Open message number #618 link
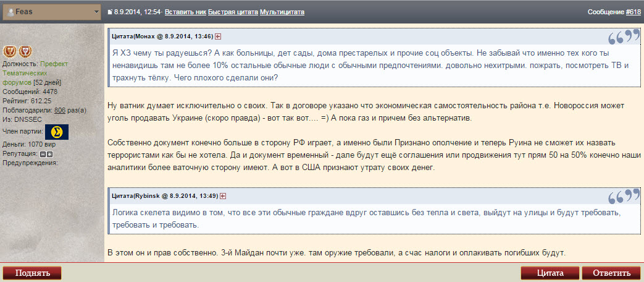 pos(633,12)
